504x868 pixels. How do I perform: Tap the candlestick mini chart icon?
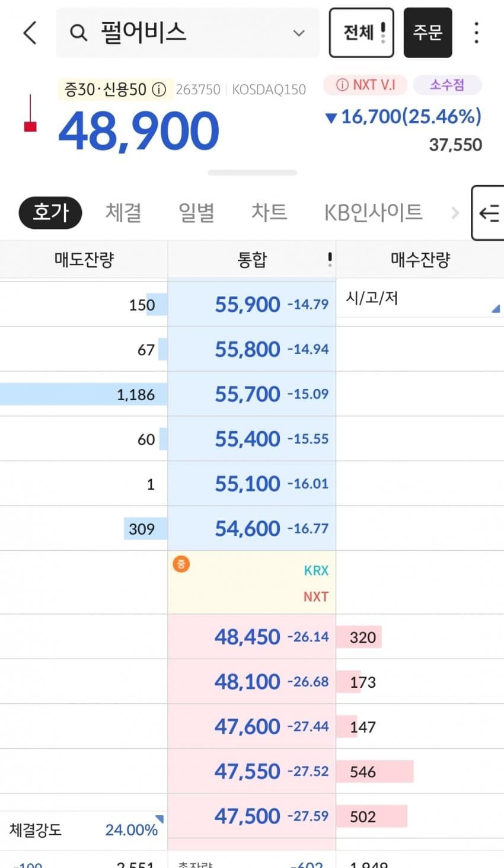pyautogui.click(x=30, y=113)
